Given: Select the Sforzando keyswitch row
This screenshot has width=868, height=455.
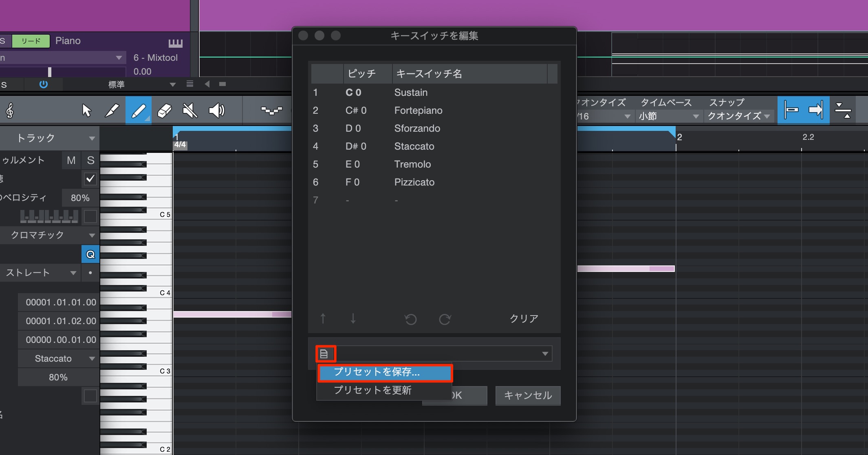Looking at the screenshot, I should (x=434, y=128).
